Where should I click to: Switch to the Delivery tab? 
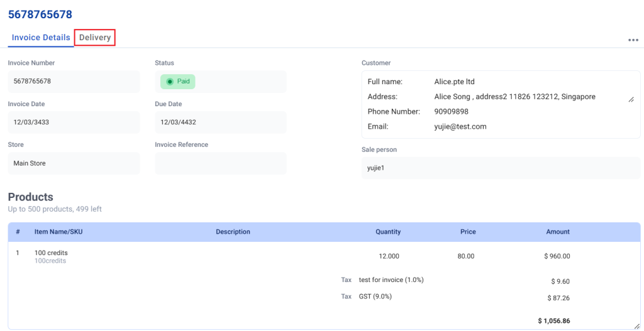95,38
